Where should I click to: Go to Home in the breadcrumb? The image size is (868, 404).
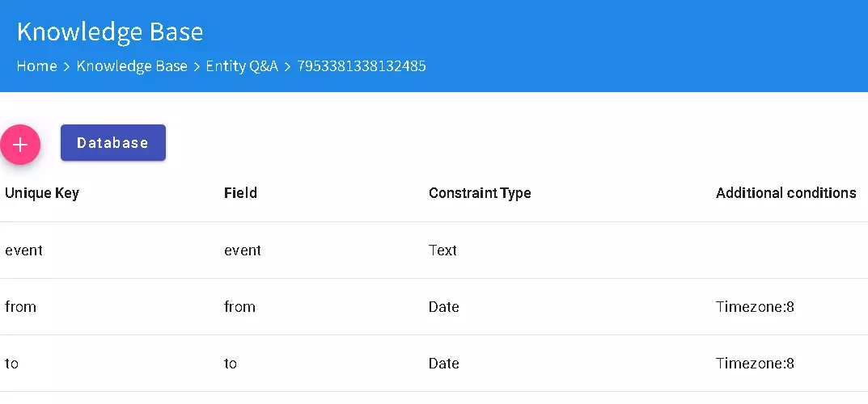point(36,66)
